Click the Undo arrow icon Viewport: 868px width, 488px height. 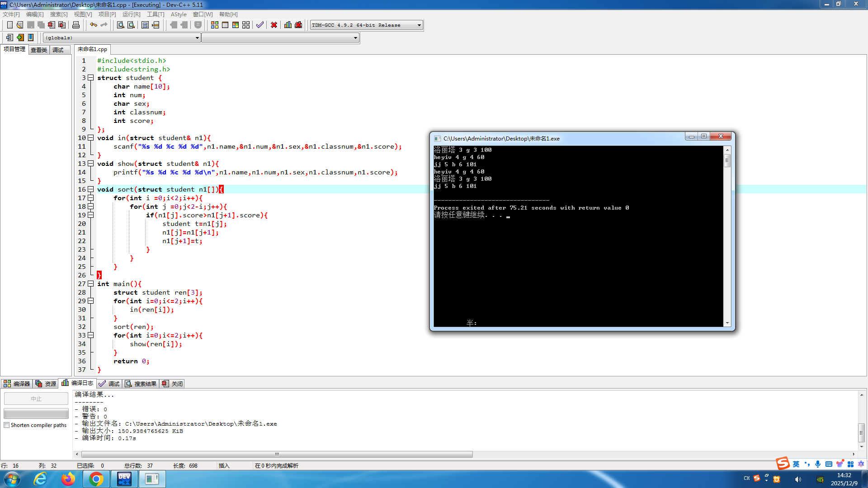pyautogui.click(x=93, y=25)
